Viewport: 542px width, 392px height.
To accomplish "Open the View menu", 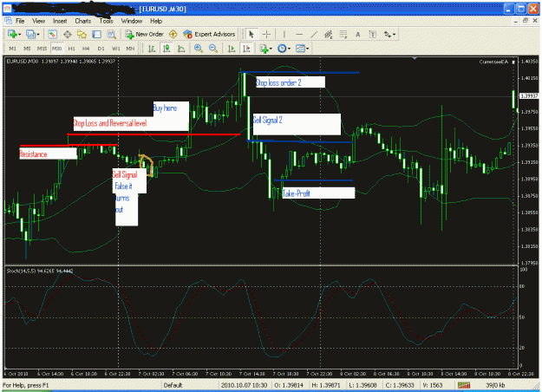I will (39, 21).
